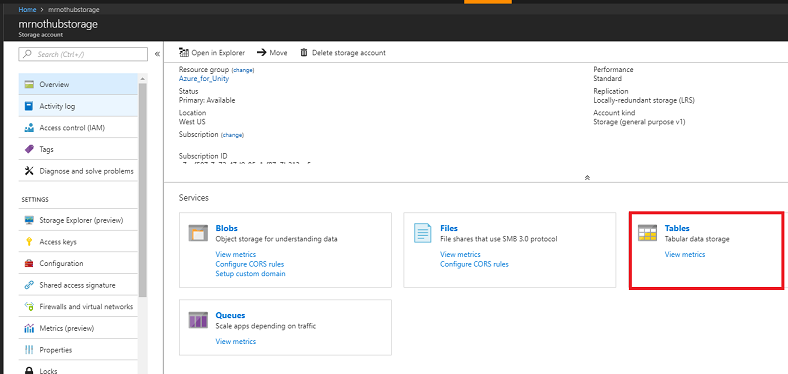Open the Queues service icon
Screen dimensions: 788x374
(x=198, y=320)
